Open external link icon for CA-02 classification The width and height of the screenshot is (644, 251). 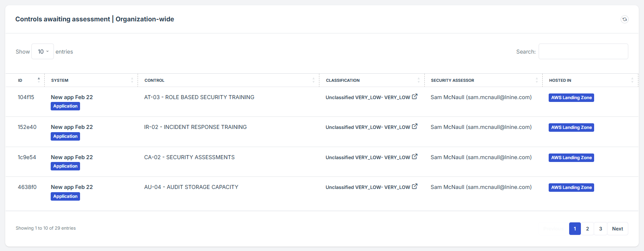pos(415,157)
